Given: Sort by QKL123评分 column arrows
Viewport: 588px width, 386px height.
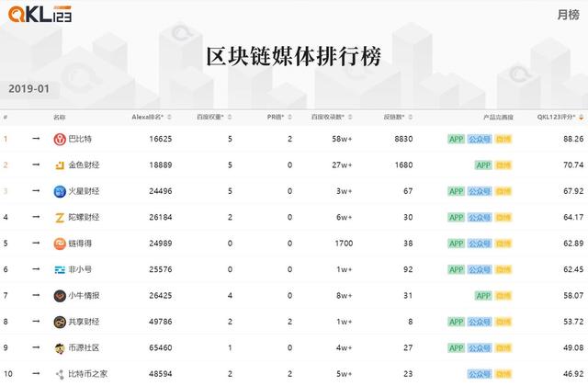Looking at the screenshot, I should [582, 117].
